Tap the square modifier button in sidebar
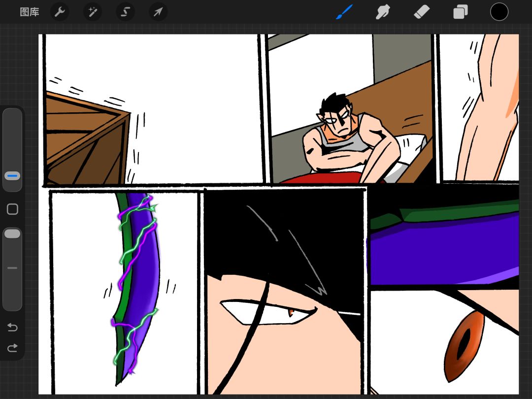532x399 pixels. tap(12, 209)
